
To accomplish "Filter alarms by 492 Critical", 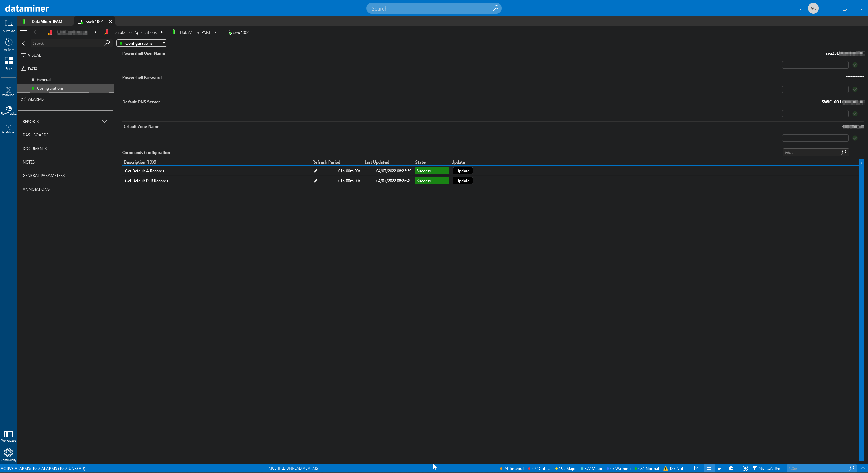I will (540, 468).
